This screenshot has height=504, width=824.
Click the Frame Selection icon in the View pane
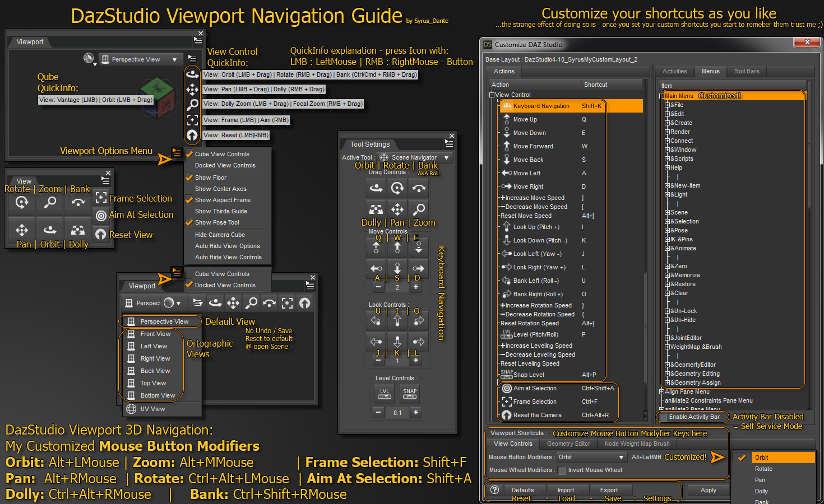click(x=101, y=197)
